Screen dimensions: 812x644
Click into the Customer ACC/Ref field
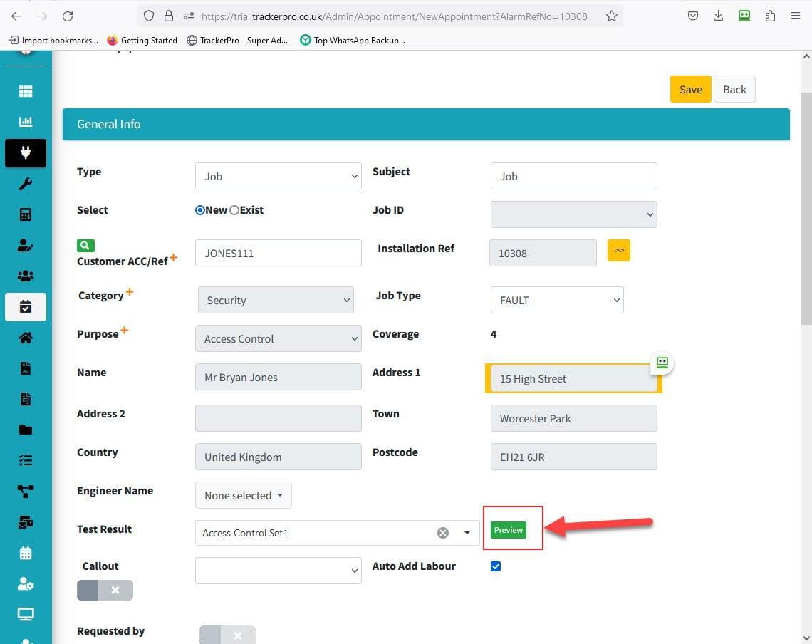[x=278, y=253]
